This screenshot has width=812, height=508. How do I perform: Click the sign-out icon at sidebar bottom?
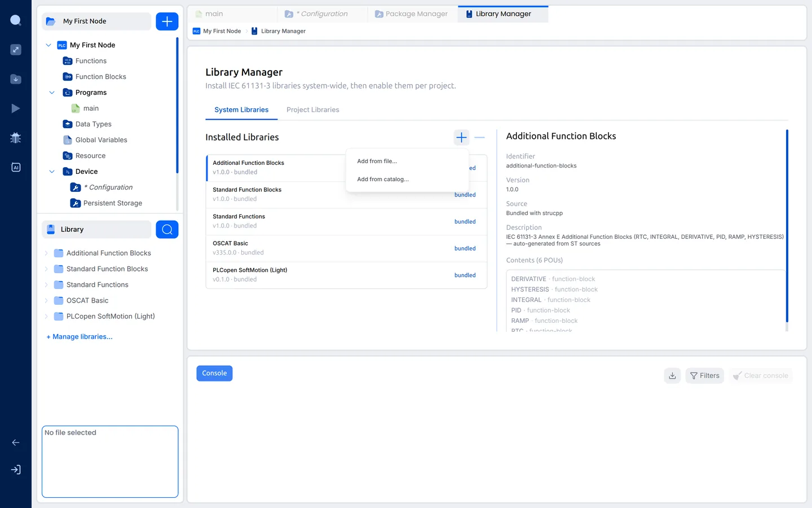(16, 470)
